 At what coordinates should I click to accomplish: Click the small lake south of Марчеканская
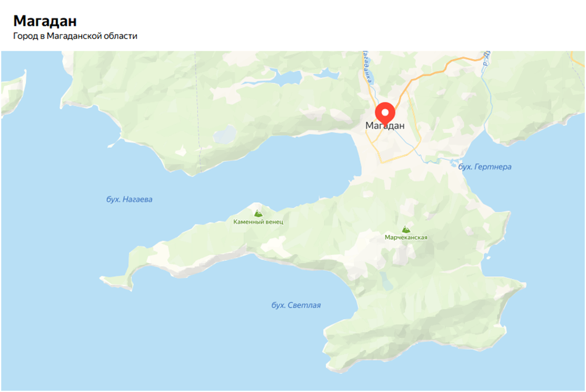pos(386,281)
